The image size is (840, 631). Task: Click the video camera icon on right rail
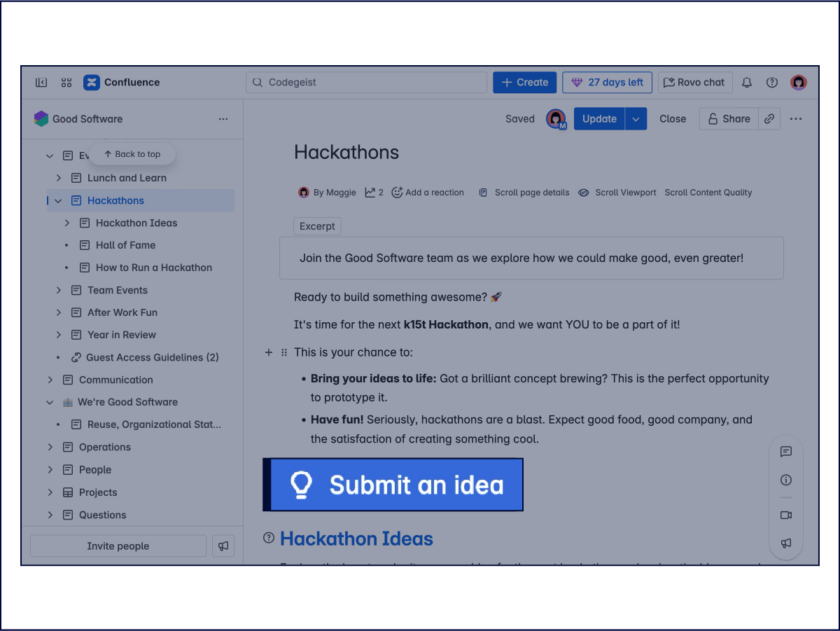786,515
